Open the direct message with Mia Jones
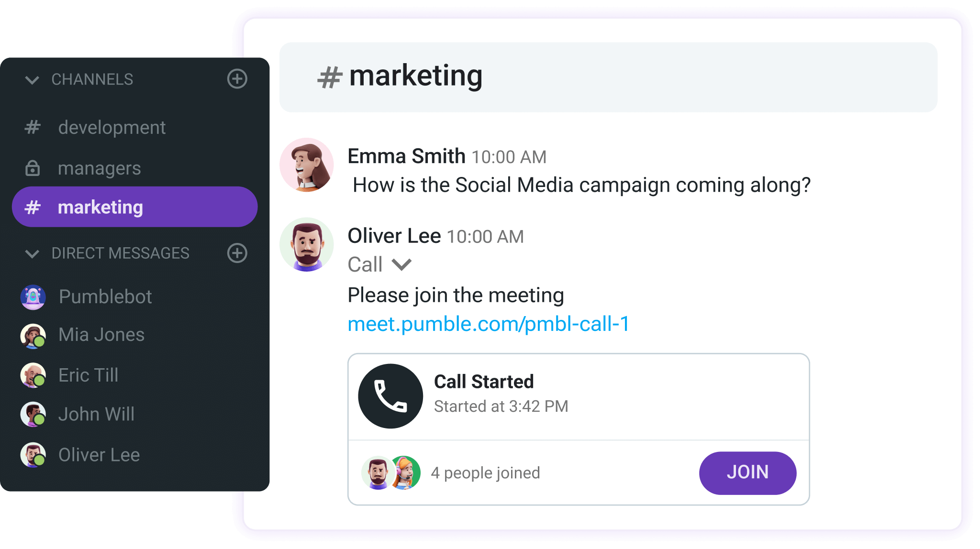980x549 pixels. 100,335
